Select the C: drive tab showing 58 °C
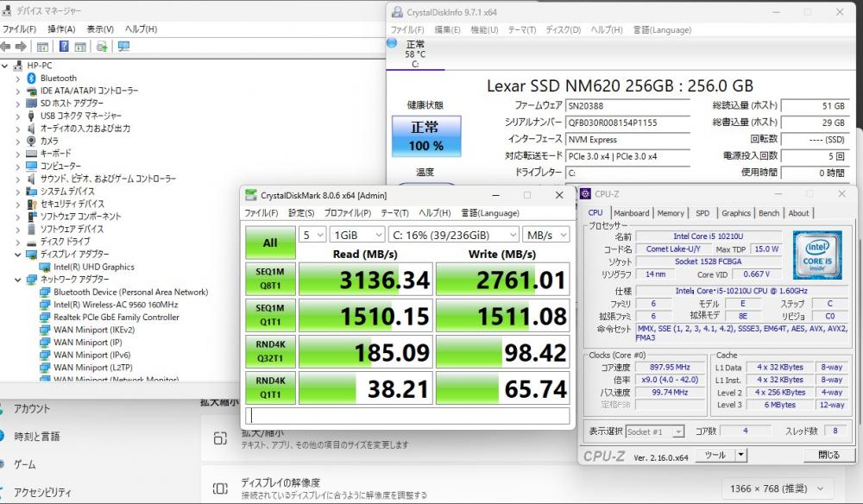The height and width of the screenshot is (504, 863). pos(415,54)
